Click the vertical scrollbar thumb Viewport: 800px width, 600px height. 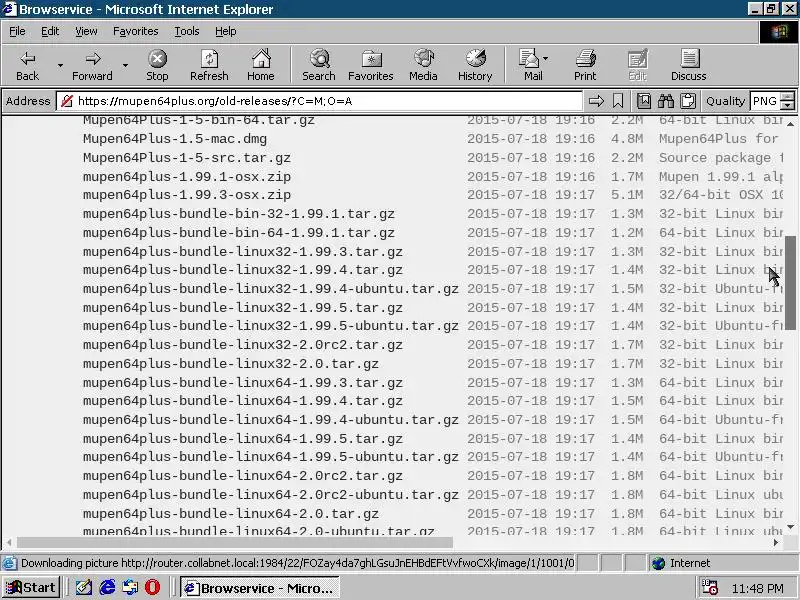coord(790,282)
